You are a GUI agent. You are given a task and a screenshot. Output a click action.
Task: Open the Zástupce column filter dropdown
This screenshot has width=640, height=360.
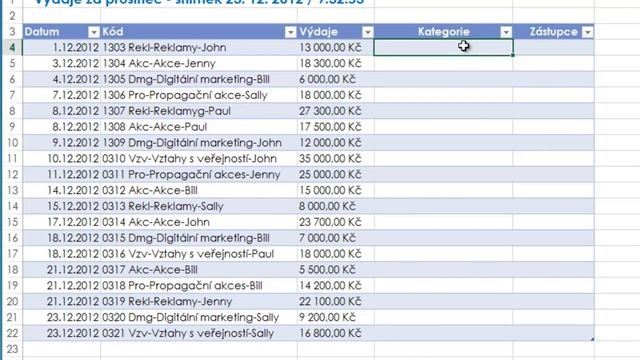pyautogui.click(x=588, y=32)
